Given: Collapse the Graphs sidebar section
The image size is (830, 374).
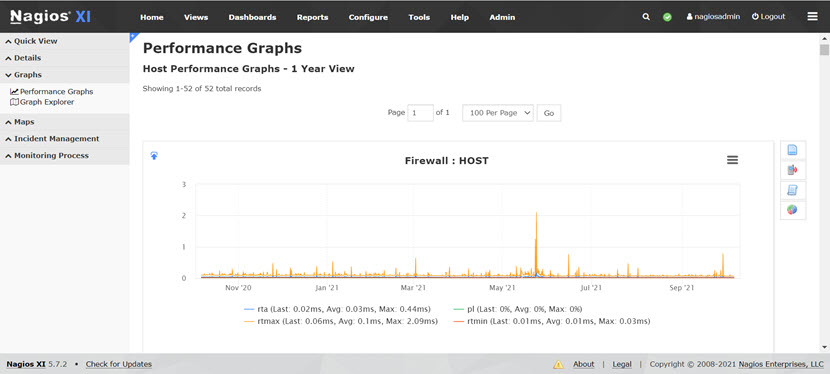Looking at the screenshot, I should point(65,75).
